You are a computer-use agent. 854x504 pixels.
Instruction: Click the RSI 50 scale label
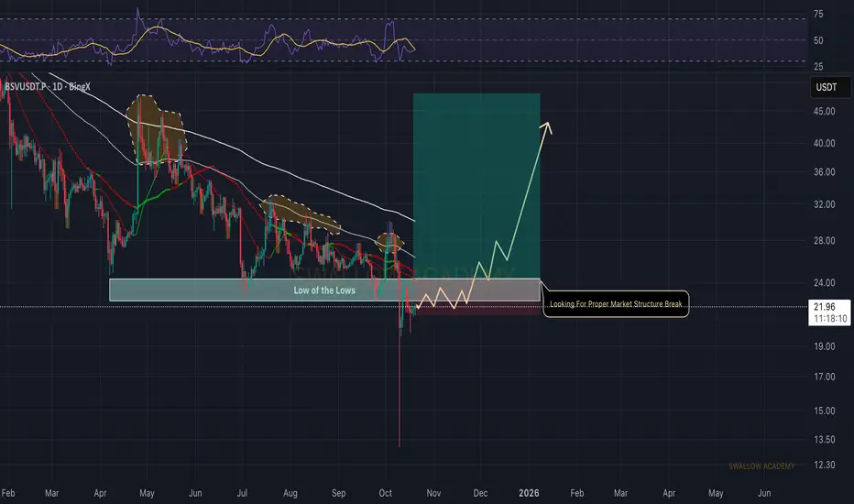click(x=818, y=41)
